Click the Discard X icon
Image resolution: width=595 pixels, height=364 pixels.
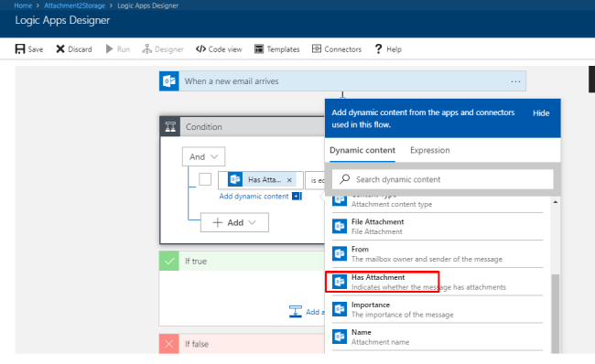click(60, 48)
